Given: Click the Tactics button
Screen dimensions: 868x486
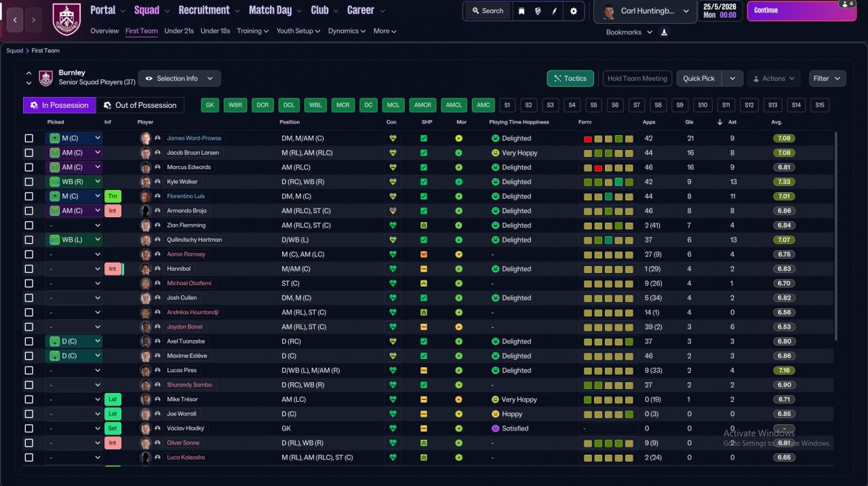Looking at the screenshot, I should 570,79.
